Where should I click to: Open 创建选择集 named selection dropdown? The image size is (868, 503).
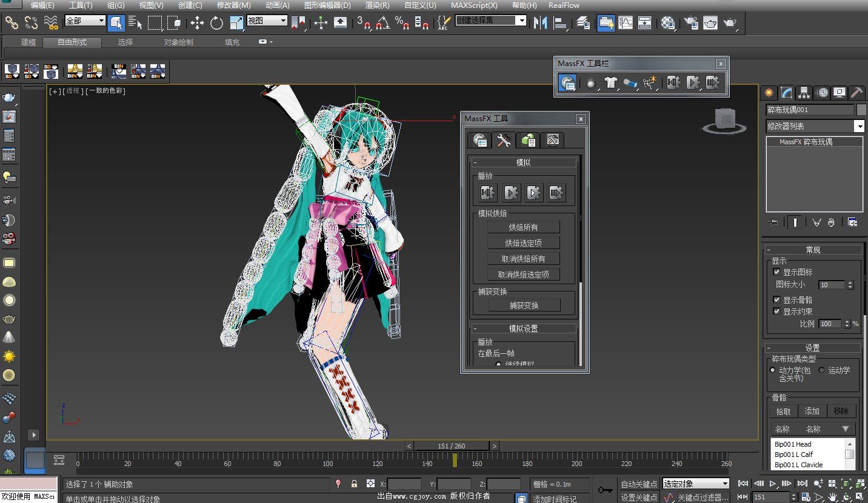[491, 21]
